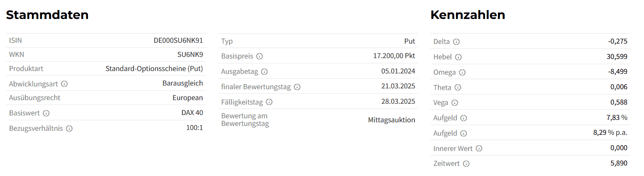Click info icon for Aufgeld p.a.
The image size is (644, 176).
click(x=464, y=134)
